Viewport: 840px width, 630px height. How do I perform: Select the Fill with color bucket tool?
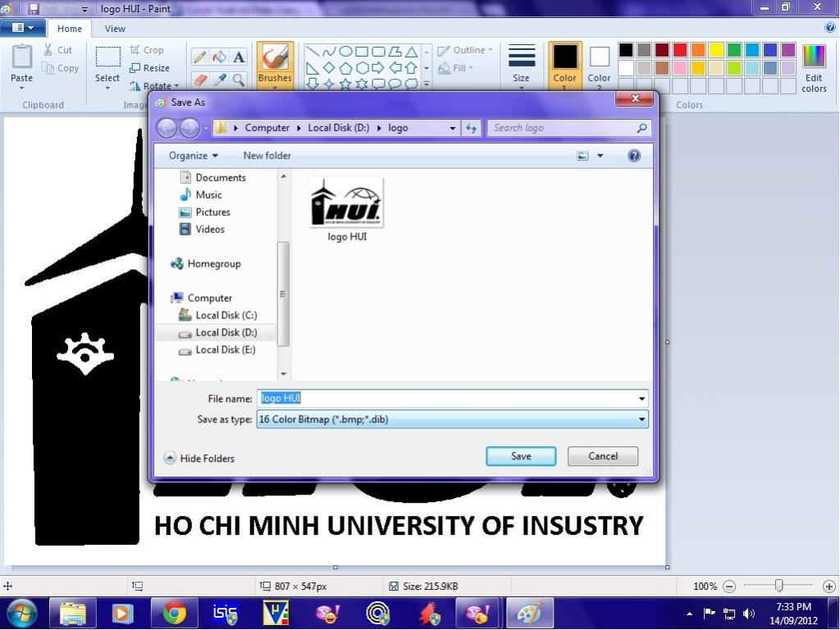pos(219,57)
